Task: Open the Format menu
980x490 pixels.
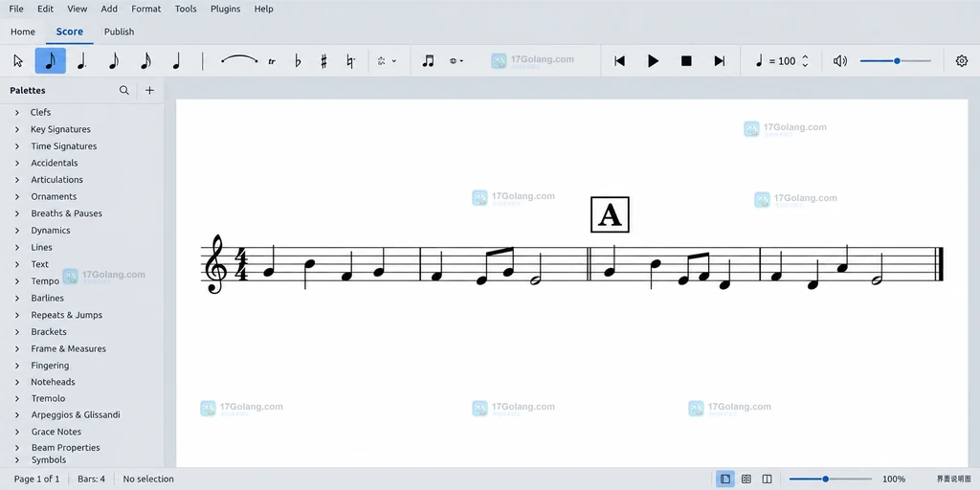Action: (146, 9)
